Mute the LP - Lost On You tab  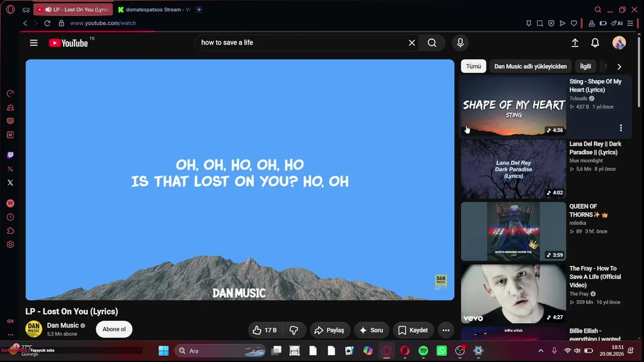(x=48, y=10)
